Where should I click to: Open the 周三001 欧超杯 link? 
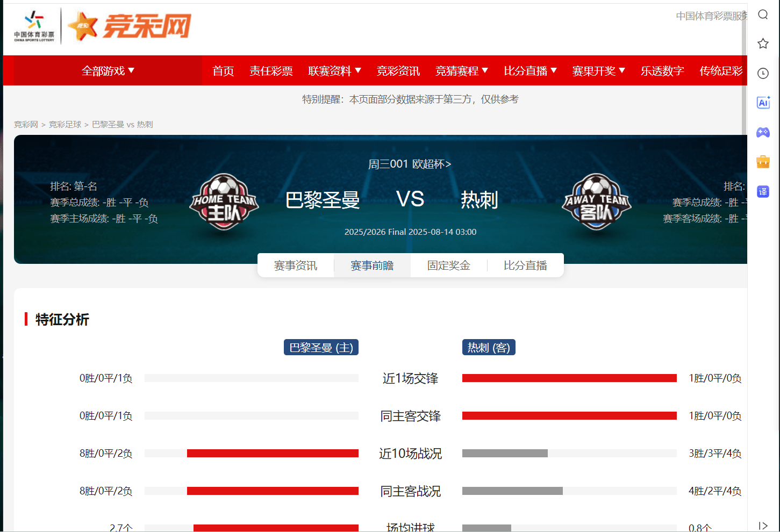click(x=410, y=164)
